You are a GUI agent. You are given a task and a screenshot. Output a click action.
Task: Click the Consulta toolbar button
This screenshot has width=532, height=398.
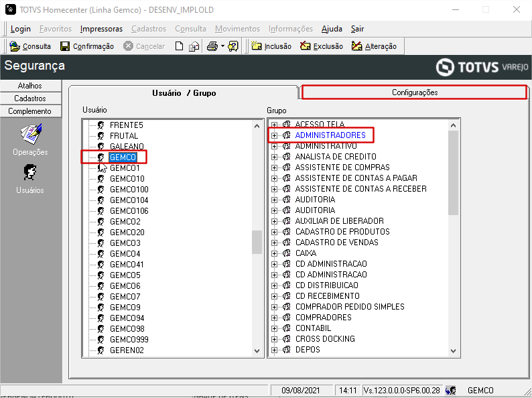(x=30, y=46)
